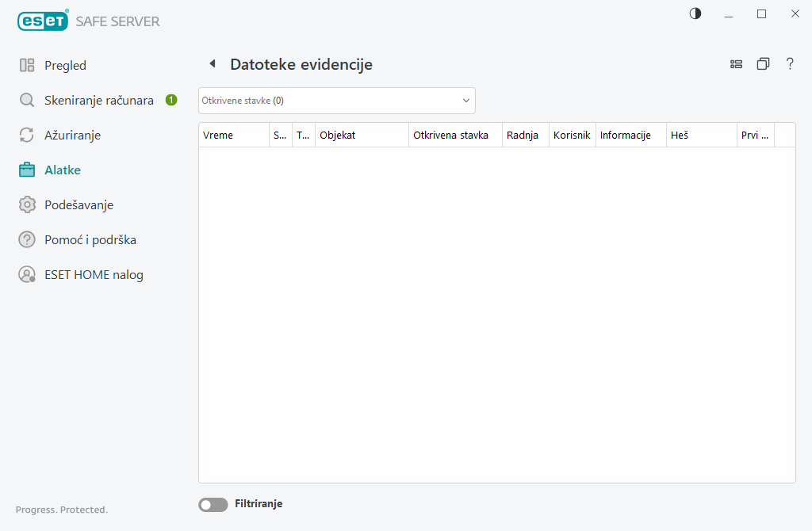Enable the Filtriranje toggle switch
The image size is (812, 531).
pos(213,504)
